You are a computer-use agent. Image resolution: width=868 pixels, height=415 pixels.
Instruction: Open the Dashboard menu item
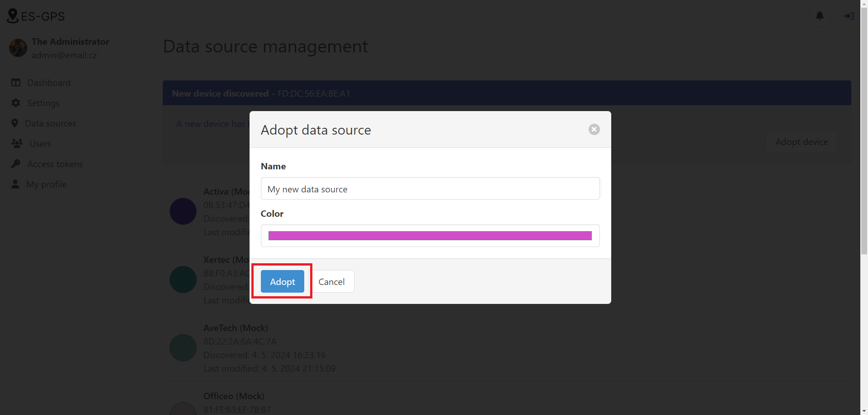[49, 83]
